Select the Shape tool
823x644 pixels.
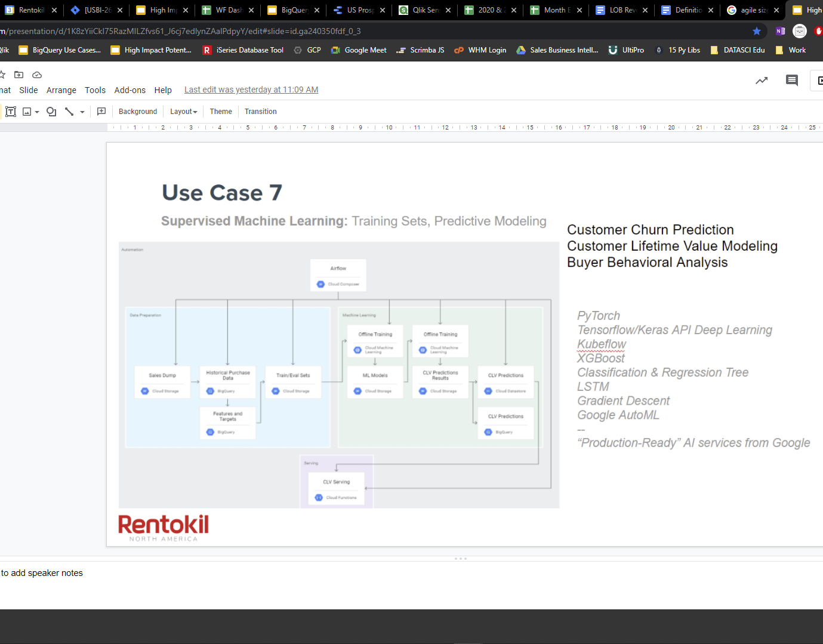pyautogui.click(x=51, y=112)
